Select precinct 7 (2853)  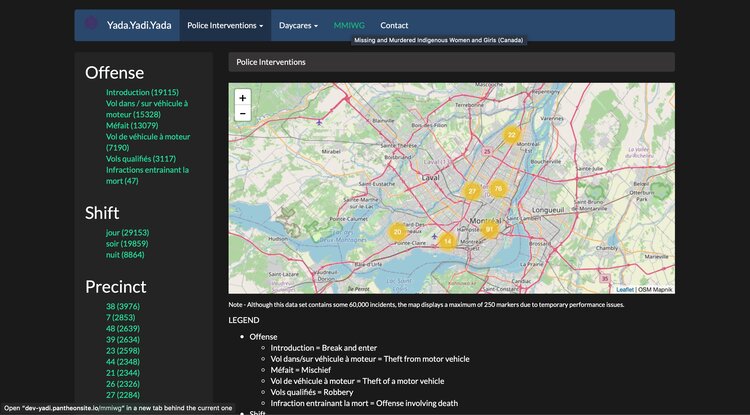(x=121, y=317)
